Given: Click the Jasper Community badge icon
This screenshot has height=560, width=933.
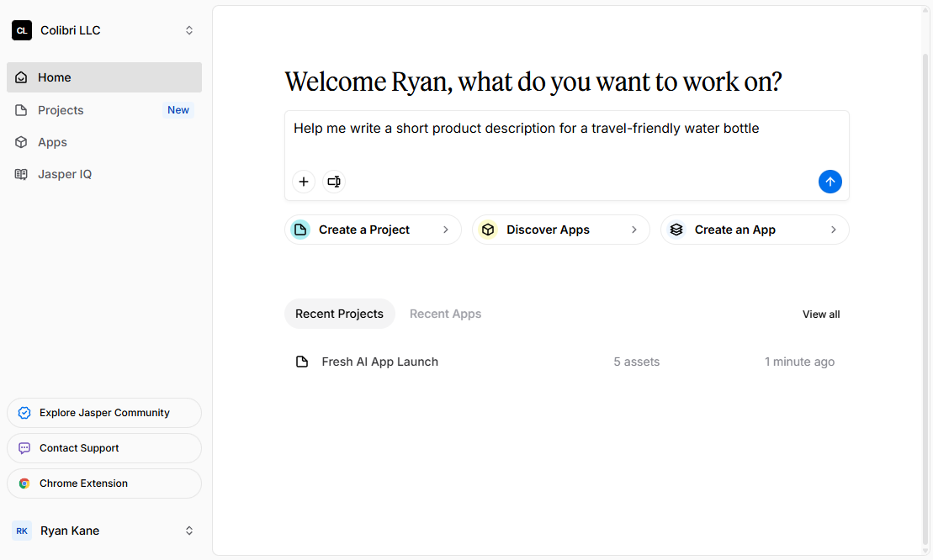Looking at the screenshot, I should tap(24, 413).
